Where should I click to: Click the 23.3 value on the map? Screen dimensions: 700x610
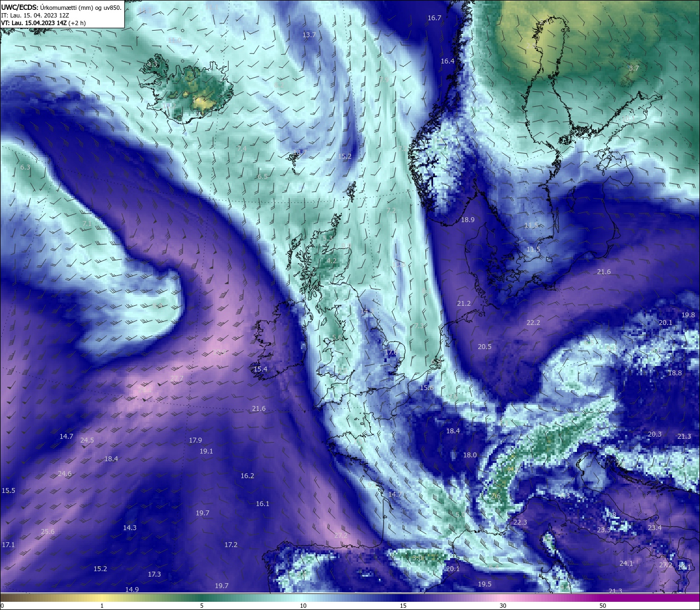[x=604, y=531]
